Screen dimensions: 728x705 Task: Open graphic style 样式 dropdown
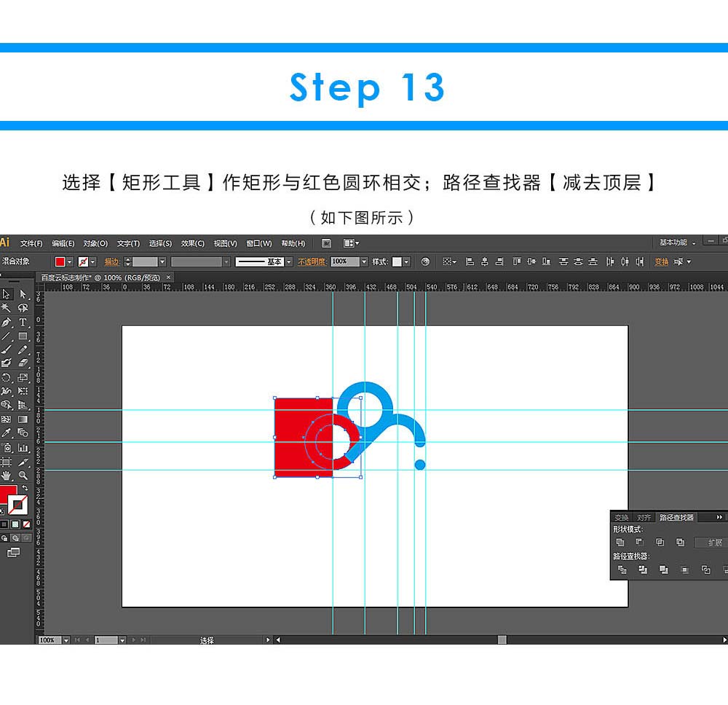pos(406,262)
